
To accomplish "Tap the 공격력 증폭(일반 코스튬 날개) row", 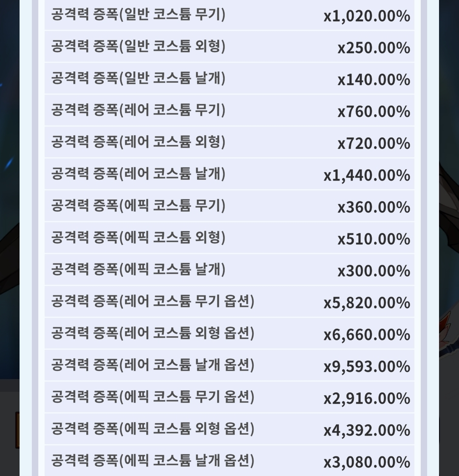I will pyautogui.click(x=138, y=78).
